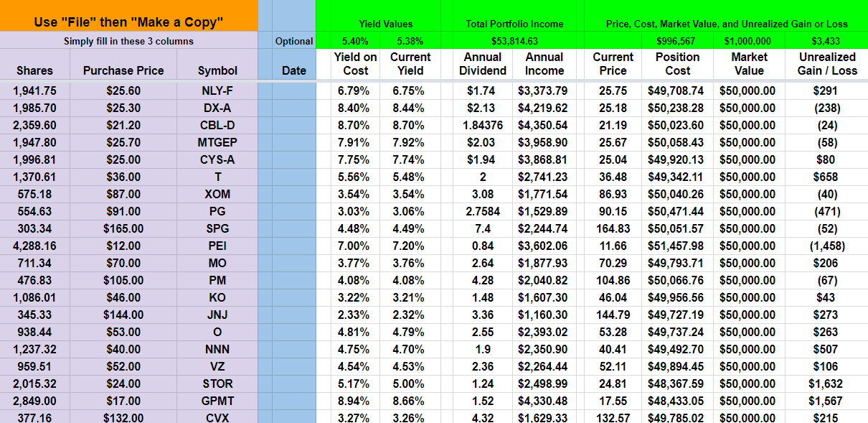The height and width of the screenshot is (423, 868).
Task: Select the $3,433 total unrealized gain cell
Action: tap(826, 41)
